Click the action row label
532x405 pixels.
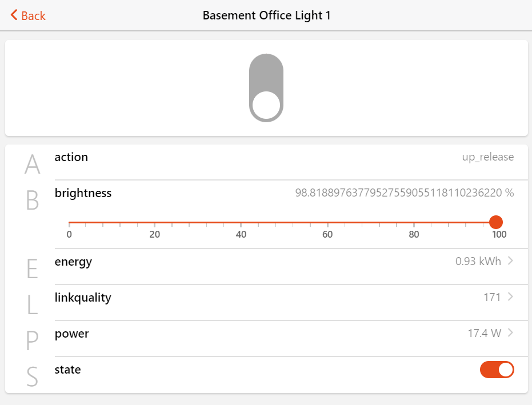coord(71,157)
